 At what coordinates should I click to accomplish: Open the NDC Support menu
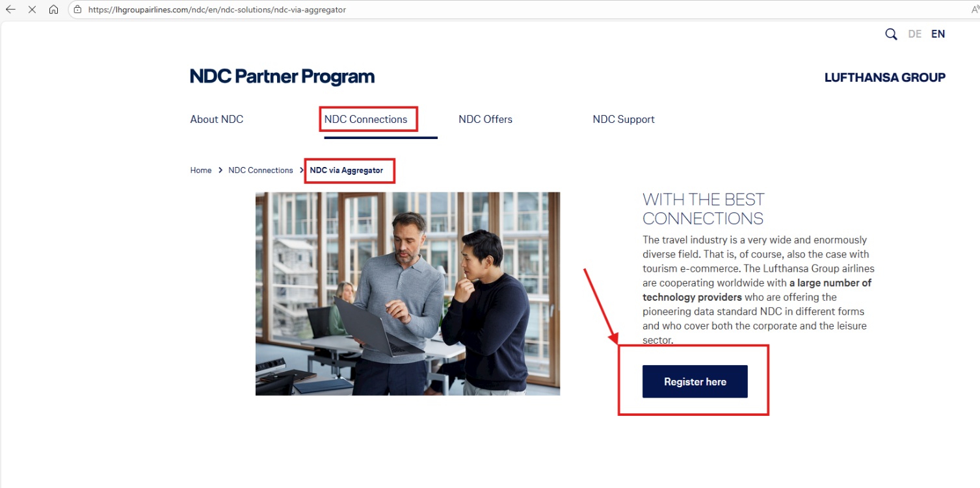pos(623,119)
